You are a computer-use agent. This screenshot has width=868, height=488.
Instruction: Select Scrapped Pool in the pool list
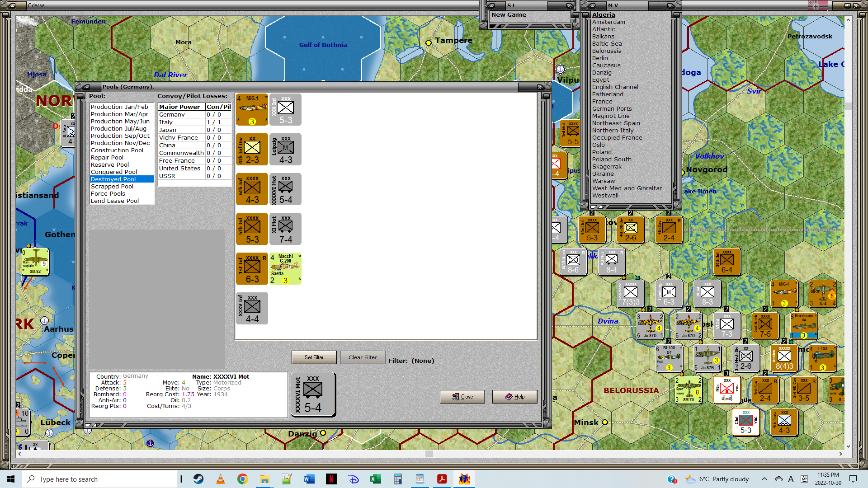coord(112,186)
